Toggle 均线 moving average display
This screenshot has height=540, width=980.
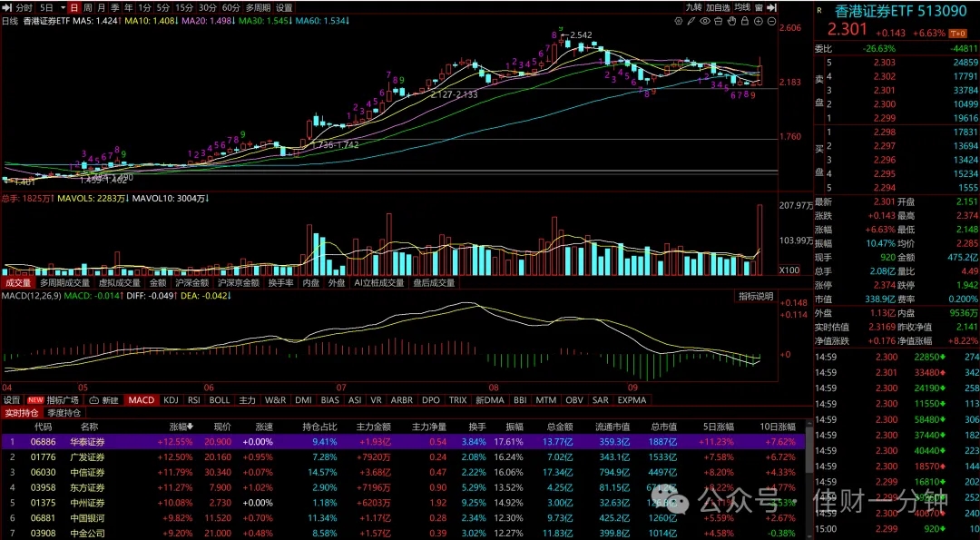pos(742,7)
